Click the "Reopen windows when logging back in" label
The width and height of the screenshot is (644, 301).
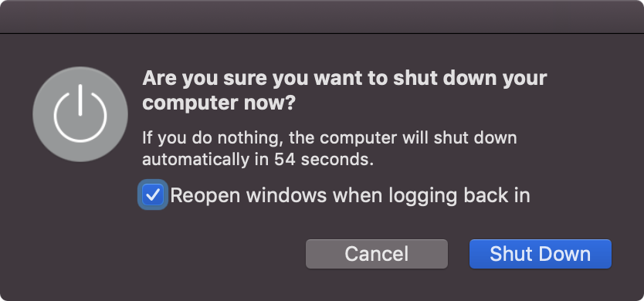[x=350, y=195]
